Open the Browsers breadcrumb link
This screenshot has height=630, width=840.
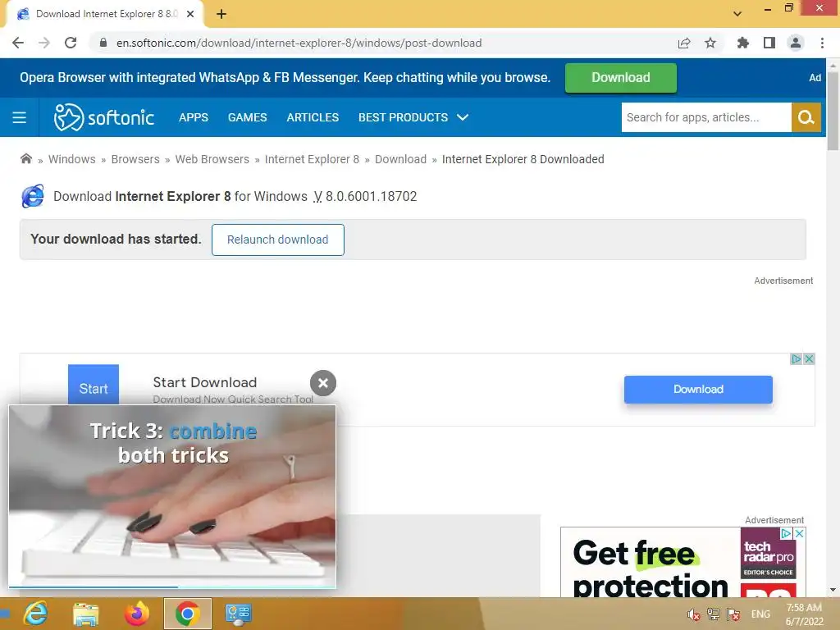[x=135, y=159]
